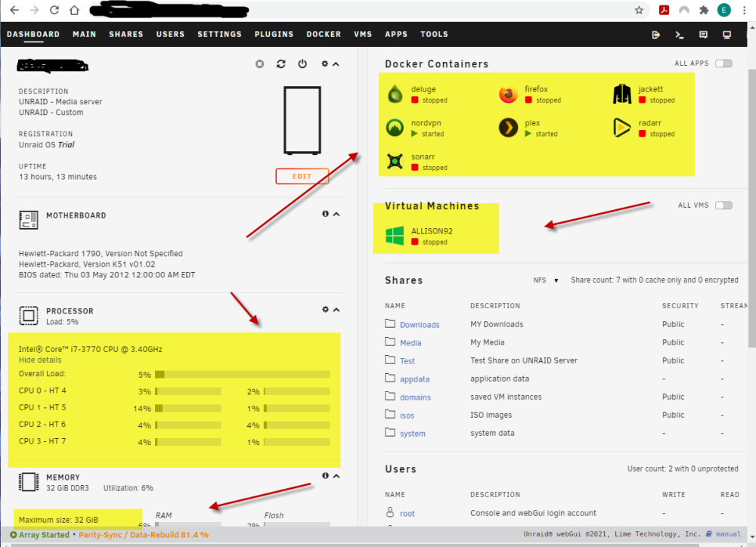Reload the page with refresh icon

tap(54, 10)
